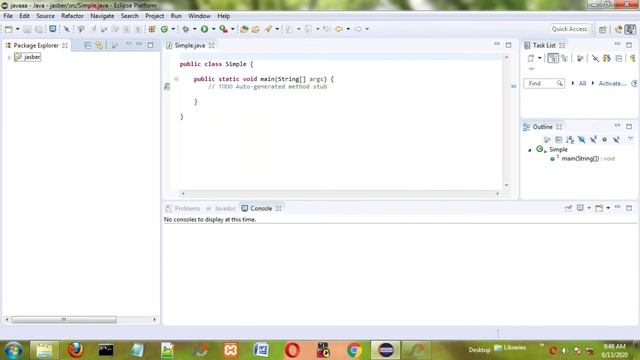Open the Refactor menu
640x360 pixels.
72,16
